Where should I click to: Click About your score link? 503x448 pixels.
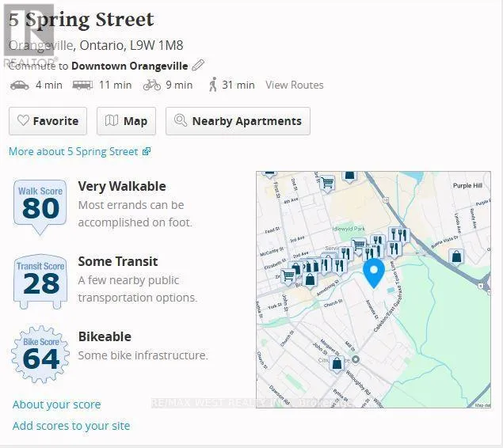(56, 404)
